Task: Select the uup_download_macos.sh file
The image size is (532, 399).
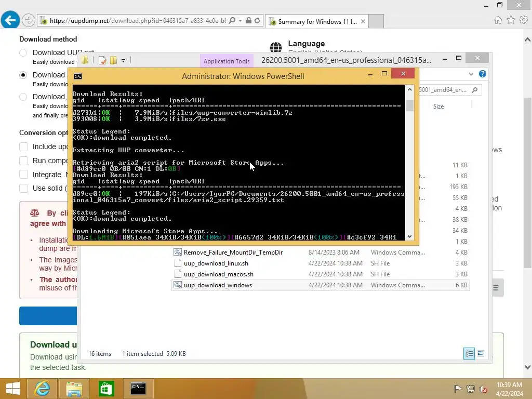Action: tap(219, 274)
